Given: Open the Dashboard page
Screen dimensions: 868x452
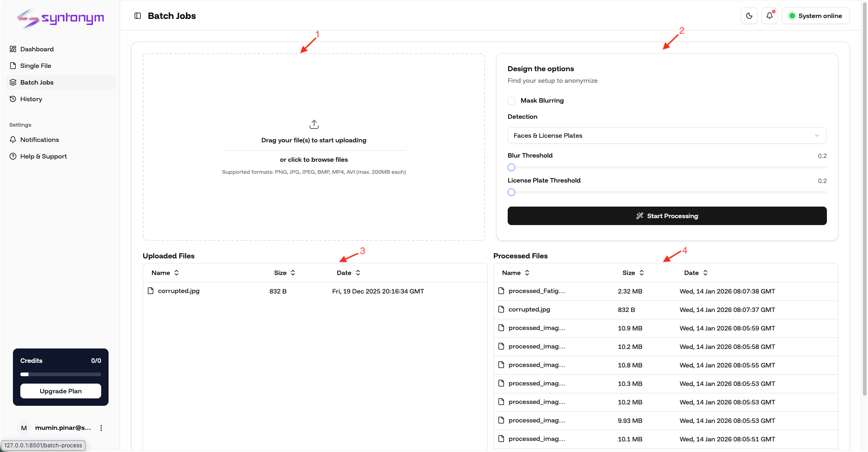Looking at the screenshot, I should (x=37, y=49).
